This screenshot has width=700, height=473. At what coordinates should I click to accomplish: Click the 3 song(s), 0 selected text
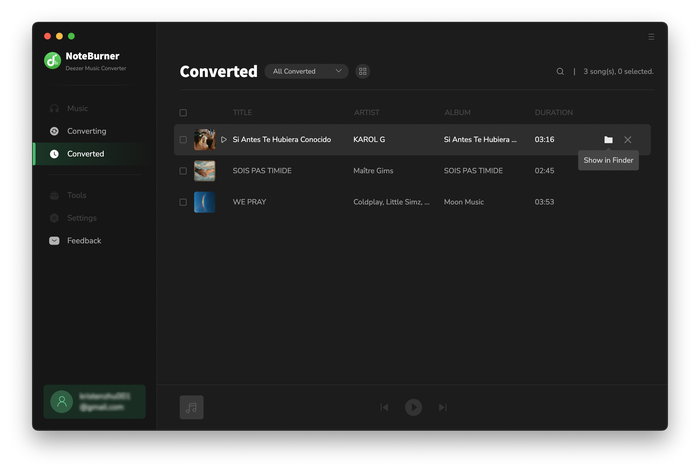click(x=618, y=71)
